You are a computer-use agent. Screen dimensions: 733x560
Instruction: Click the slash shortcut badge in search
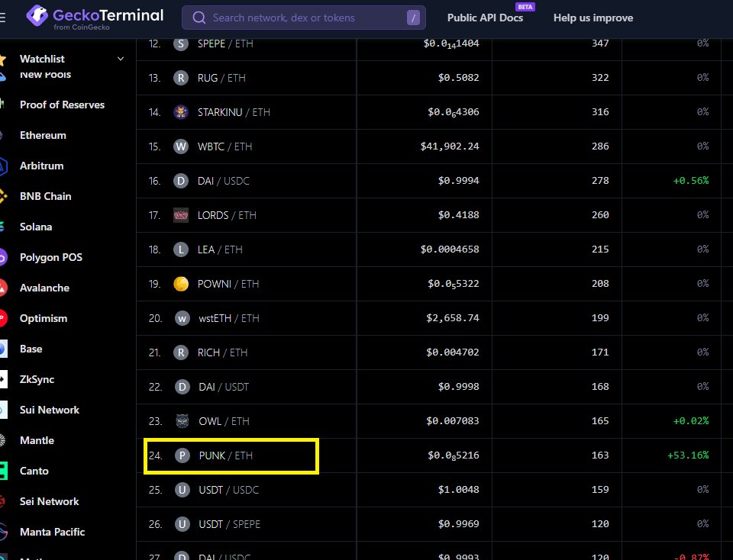pyautogui.click(x=413, y=18)
